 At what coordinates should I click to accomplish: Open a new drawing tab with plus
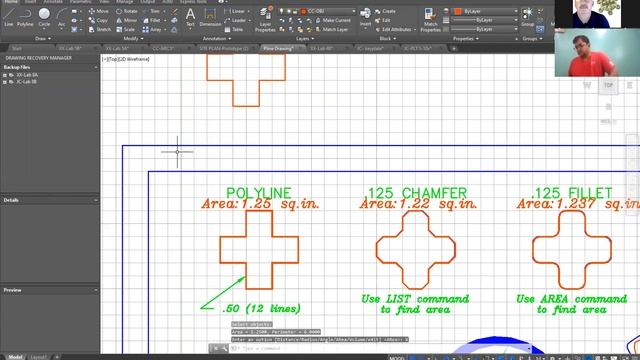453,49
